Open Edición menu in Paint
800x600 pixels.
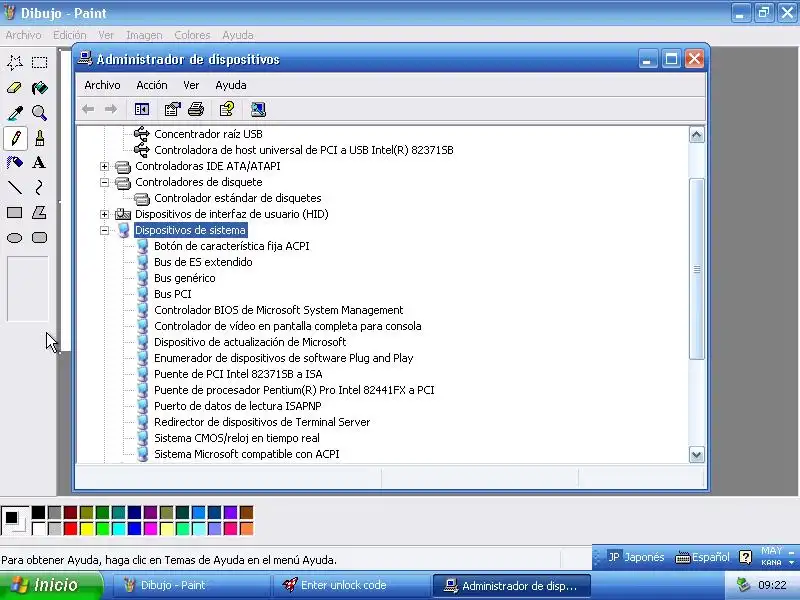70,35
